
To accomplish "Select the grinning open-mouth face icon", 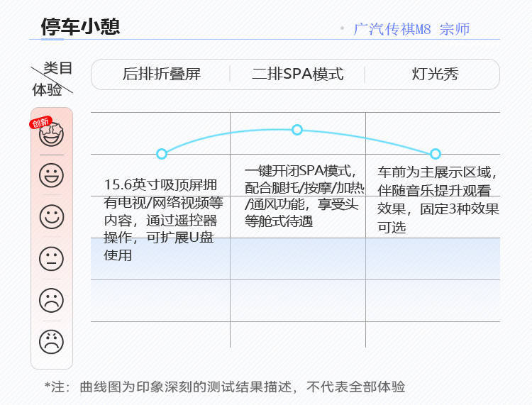I will (x=51, y=175).
